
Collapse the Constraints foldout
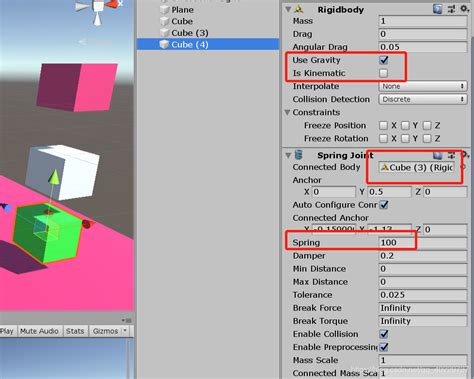[287, 112]
